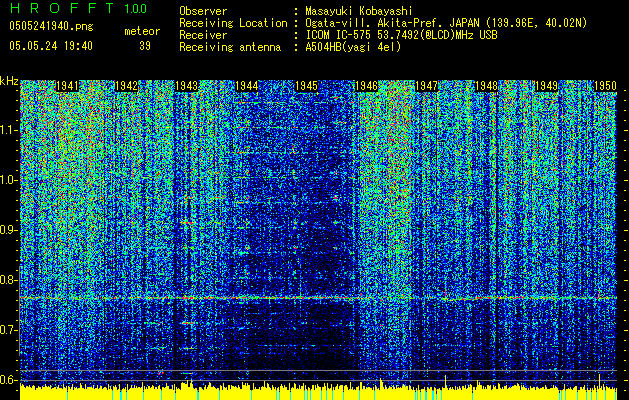This screenshot has height=400, width=629.
Task: Click the Ogata-vill. Akita-Pref. JAPAN location text
Action: pos(446,23)
